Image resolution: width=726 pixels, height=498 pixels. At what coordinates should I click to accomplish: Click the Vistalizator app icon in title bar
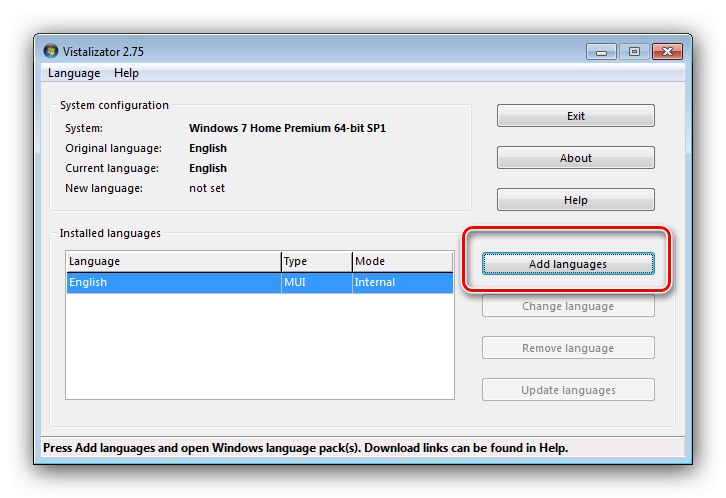(50, 51)
